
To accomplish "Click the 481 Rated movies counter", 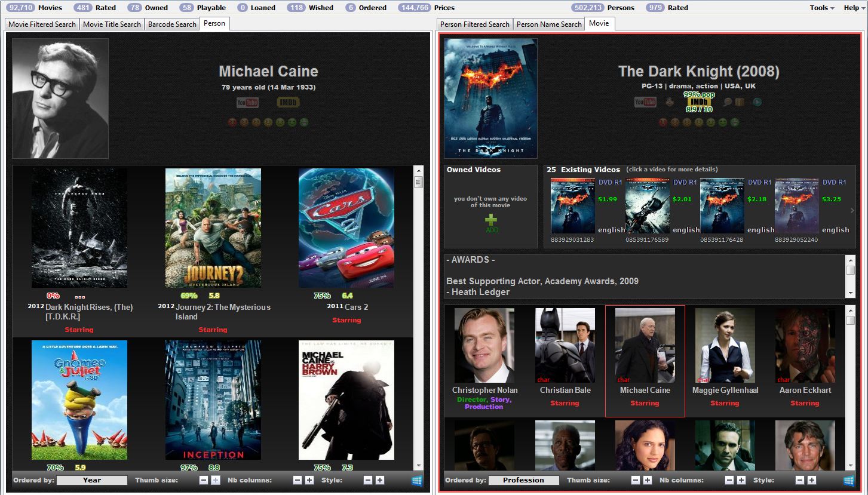I will (x=96, y=8).
